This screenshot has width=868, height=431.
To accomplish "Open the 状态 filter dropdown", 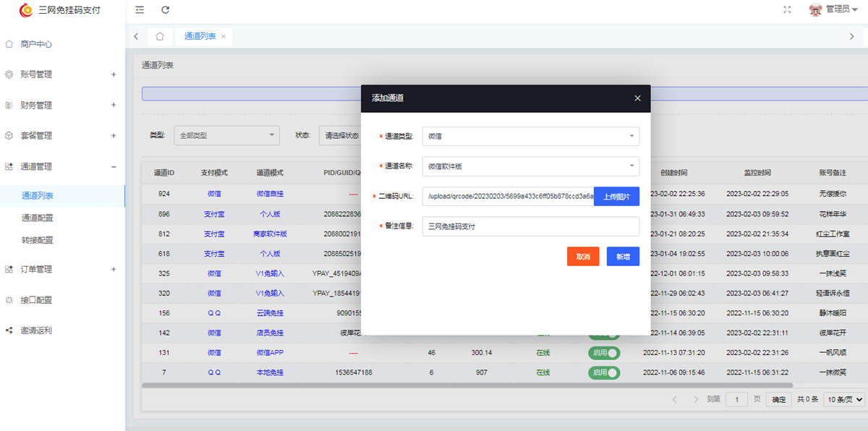I will click(340, 135).
